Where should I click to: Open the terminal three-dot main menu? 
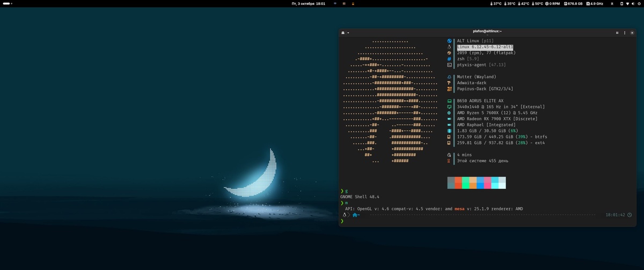click(624, 33)
